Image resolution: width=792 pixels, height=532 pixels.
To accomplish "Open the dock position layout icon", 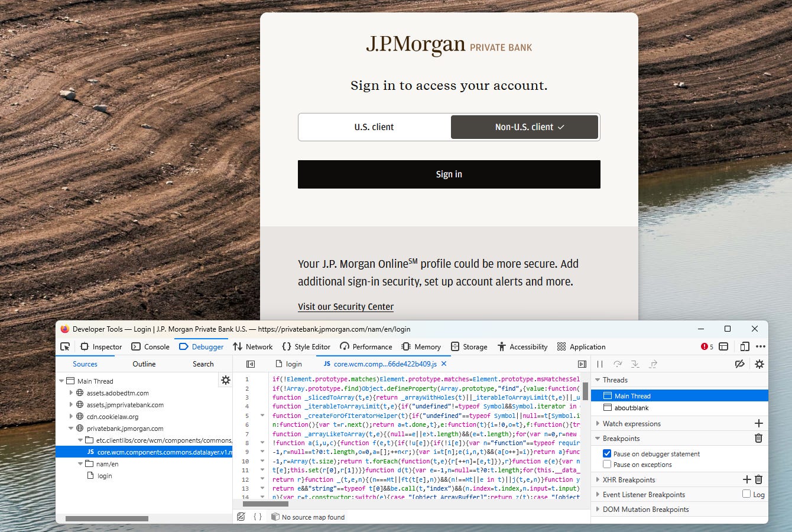I will pos(723,346).
